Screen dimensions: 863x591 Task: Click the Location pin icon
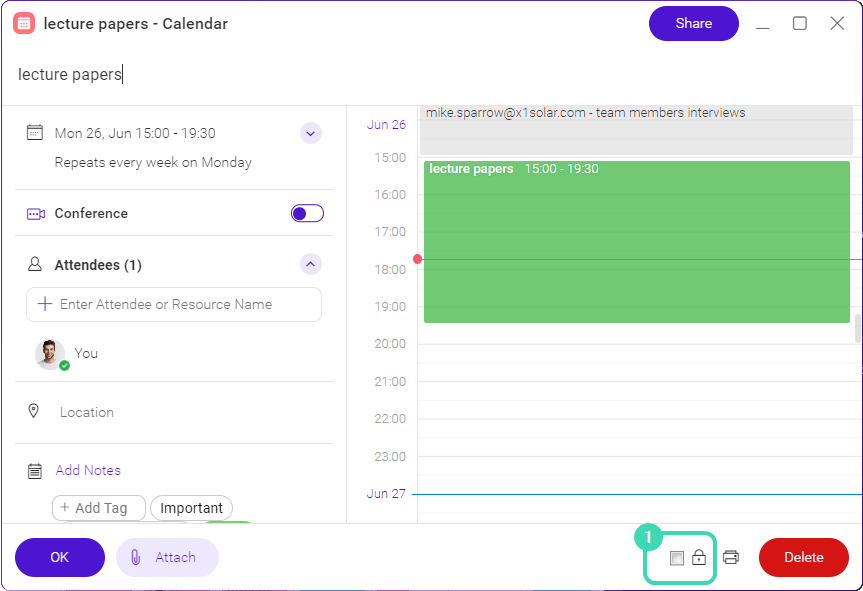[34, 411]
